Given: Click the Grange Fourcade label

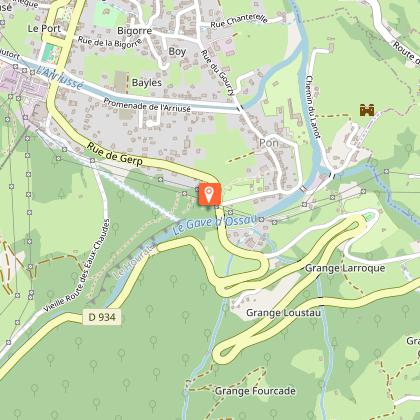Looking at the screenshot, I should click(x=255, y=391).
